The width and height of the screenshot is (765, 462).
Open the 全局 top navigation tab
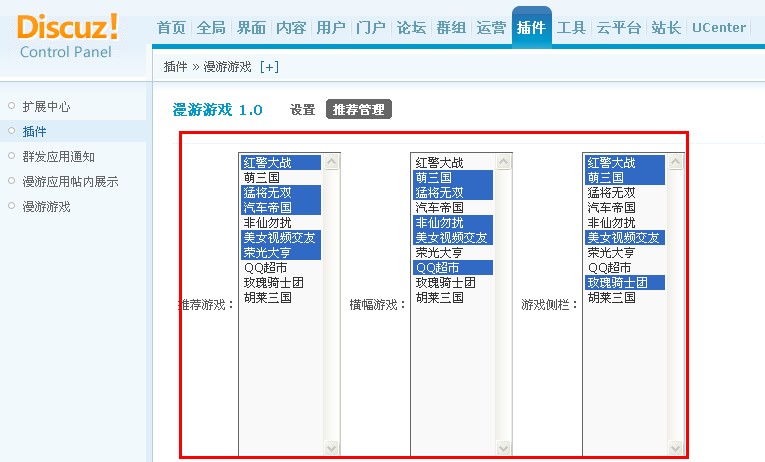pyautogui.click(x=211, y=28)
